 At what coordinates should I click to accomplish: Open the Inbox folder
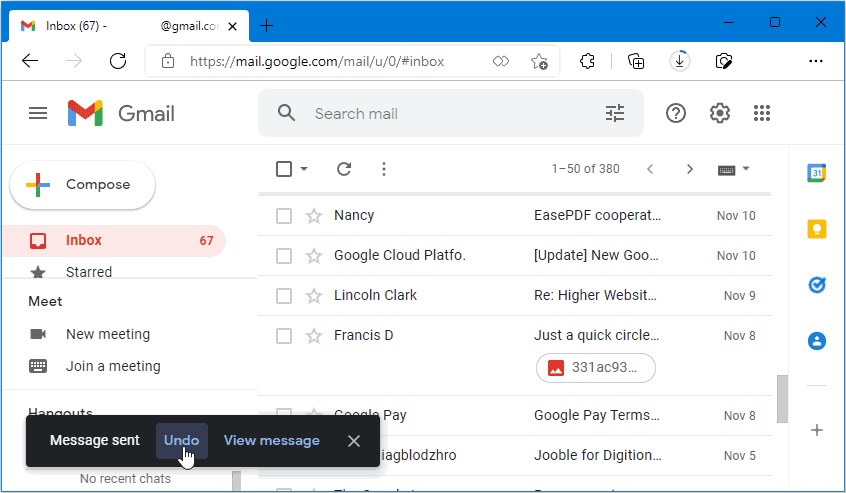(114, 241)
